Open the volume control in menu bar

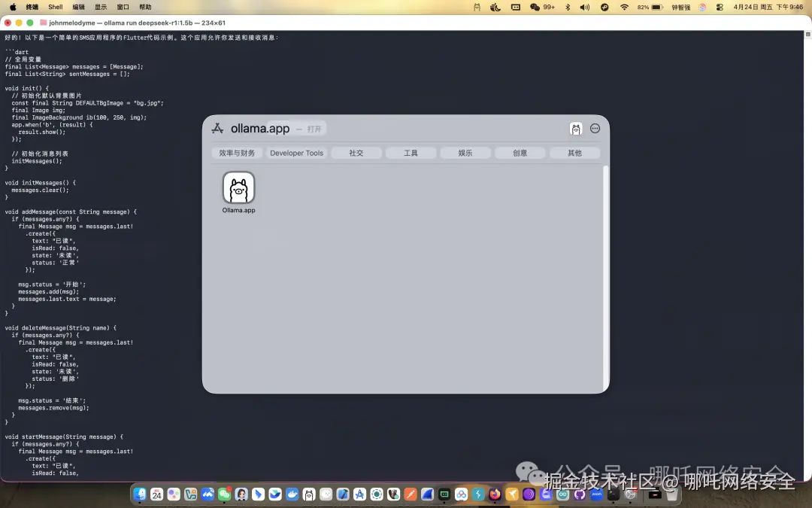tap(585, 8)
